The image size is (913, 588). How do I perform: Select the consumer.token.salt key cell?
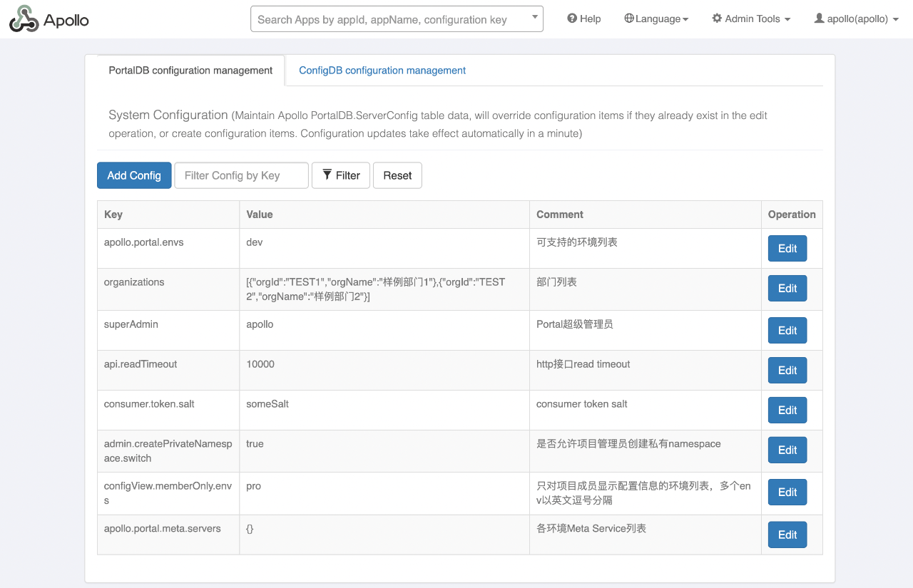pos(168,411)
